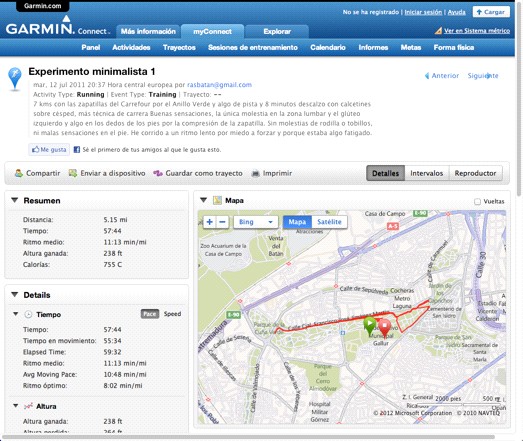The image size is (523, 441).
Task: Click the Calorías value 755 C
Action: 112,265
